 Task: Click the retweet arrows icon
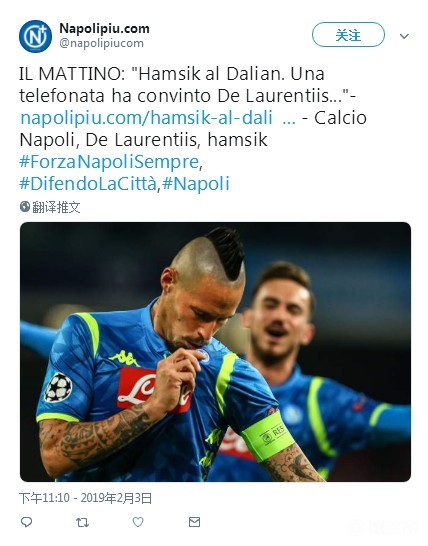click(83, 522)
